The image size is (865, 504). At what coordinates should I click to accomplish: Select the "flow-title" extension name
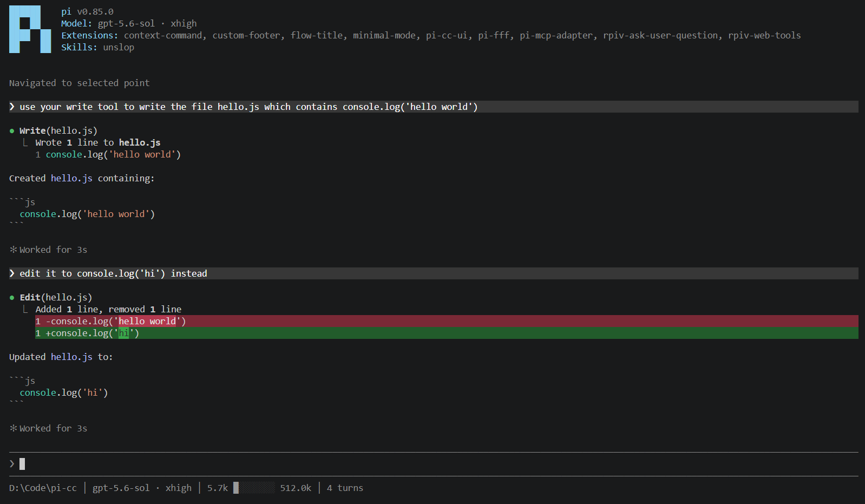point(317,35)
